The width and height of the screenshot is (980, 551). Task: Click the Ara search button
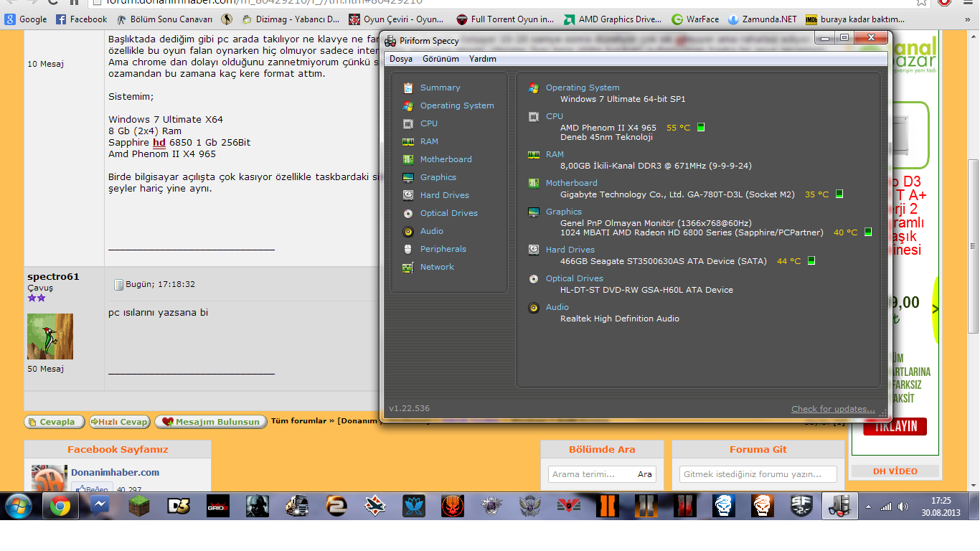coord(645,474)
